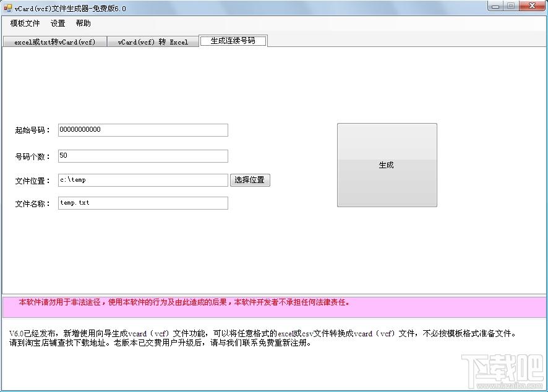Select the 生成连续号码 tab

[233, 41]
